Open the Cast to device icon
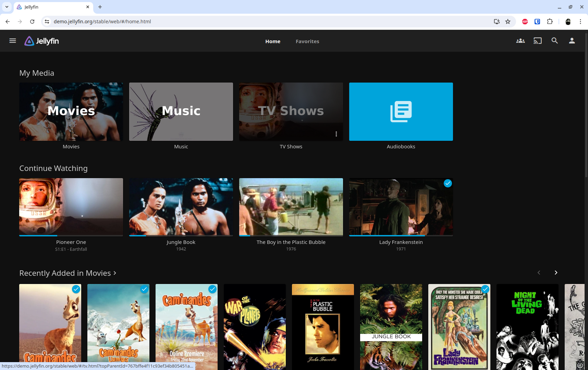Screen dimensions: 588x370 (538, 41)
